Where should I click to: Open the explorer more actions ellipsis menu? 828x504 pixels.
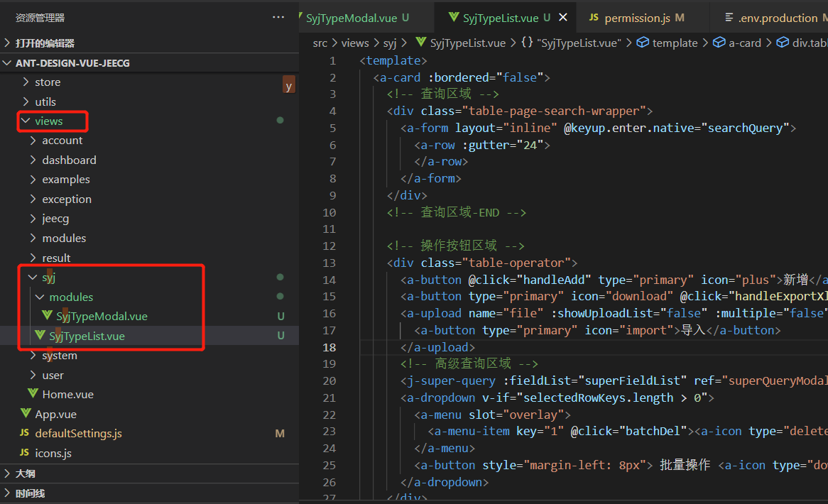(278, 17)
